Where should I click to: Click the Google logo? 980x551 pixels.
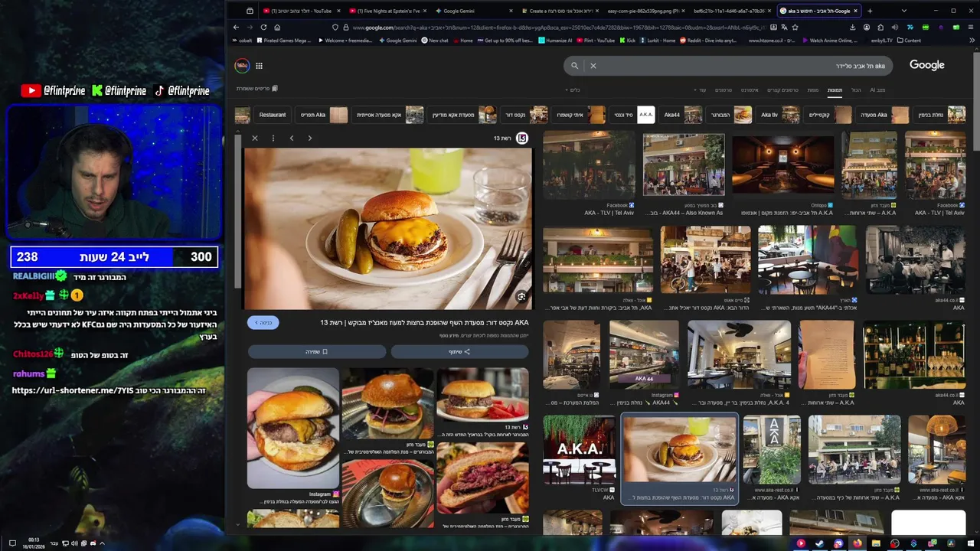coord(927,65)
